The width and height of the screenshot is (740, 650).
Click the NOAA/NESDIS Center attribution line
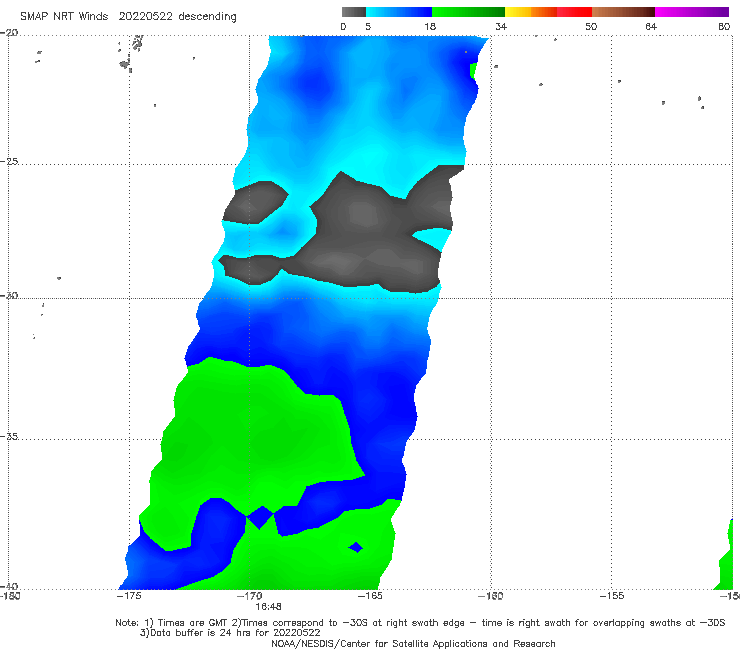[x=413, y=644]
